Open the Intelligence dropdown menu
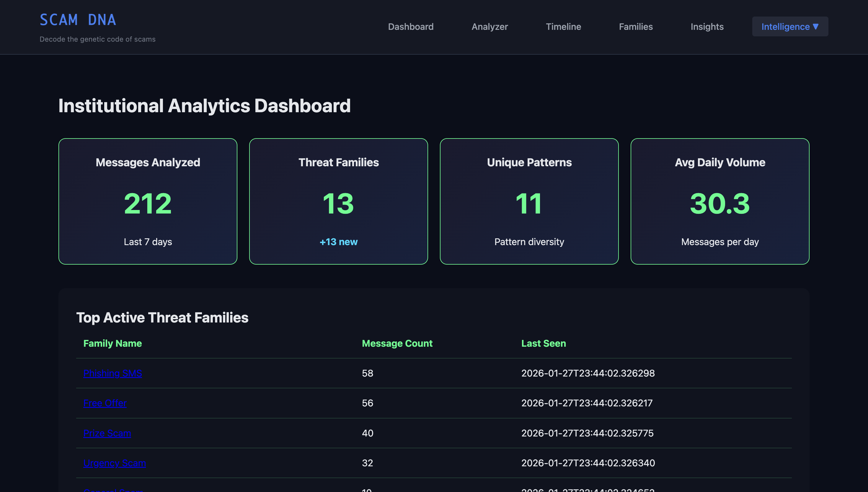This screenshot has height=492, width=868. 790,27
